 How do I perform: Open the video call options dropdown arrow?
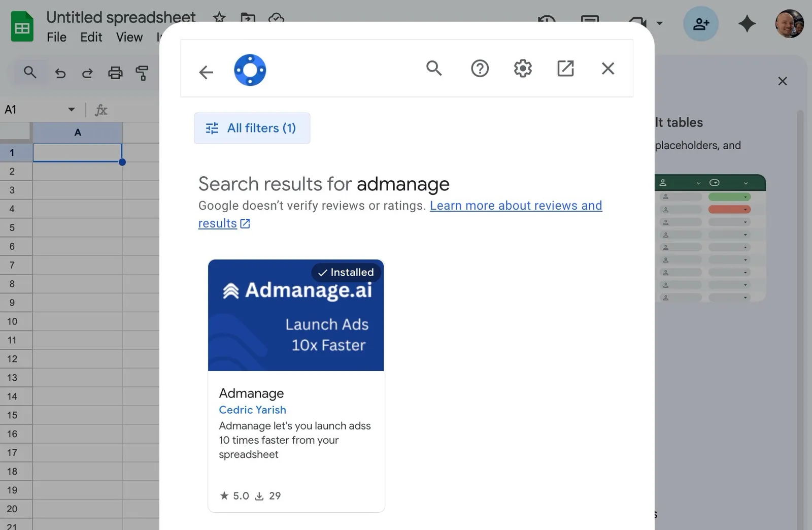pos(659,23)
